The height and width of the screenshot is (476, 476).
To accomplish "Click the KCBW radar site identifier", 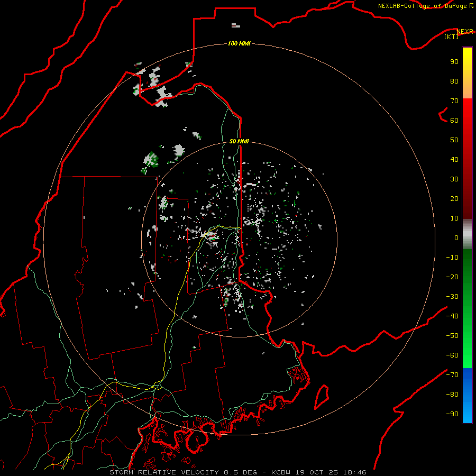I will pos(281,472).
